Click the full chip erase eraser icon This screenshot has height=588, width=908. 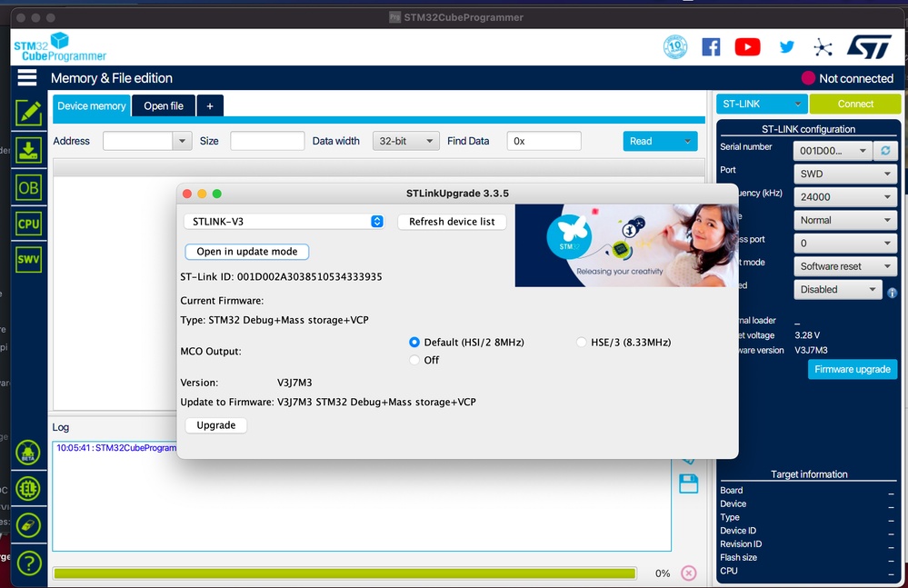click(28, 525)
